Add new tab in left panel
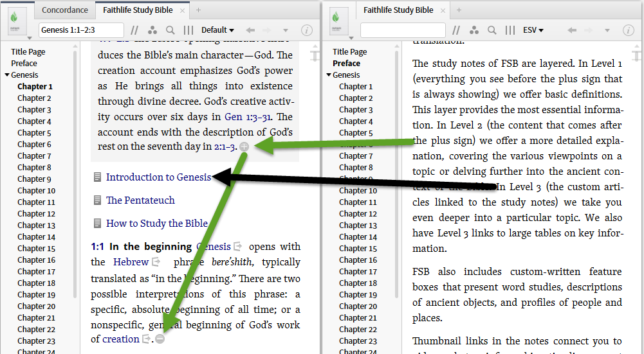644x354 pixels. (x=198, y=10)
